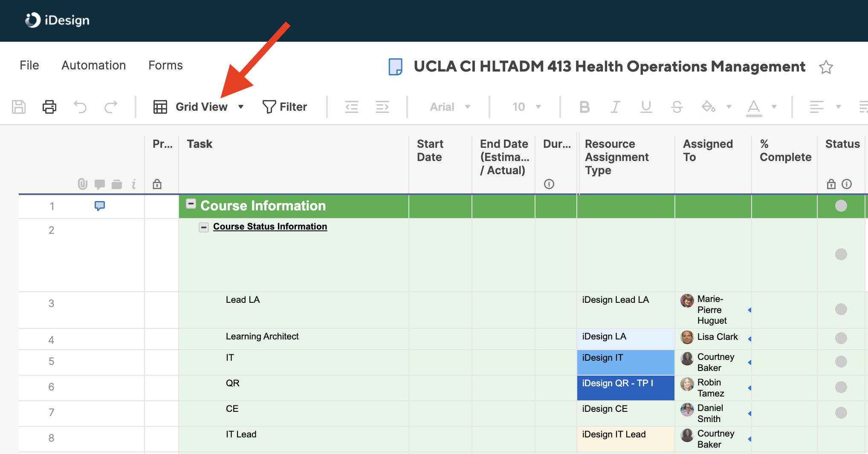
Task: Select the iDesign IT cell
Action: pos(625,362)
